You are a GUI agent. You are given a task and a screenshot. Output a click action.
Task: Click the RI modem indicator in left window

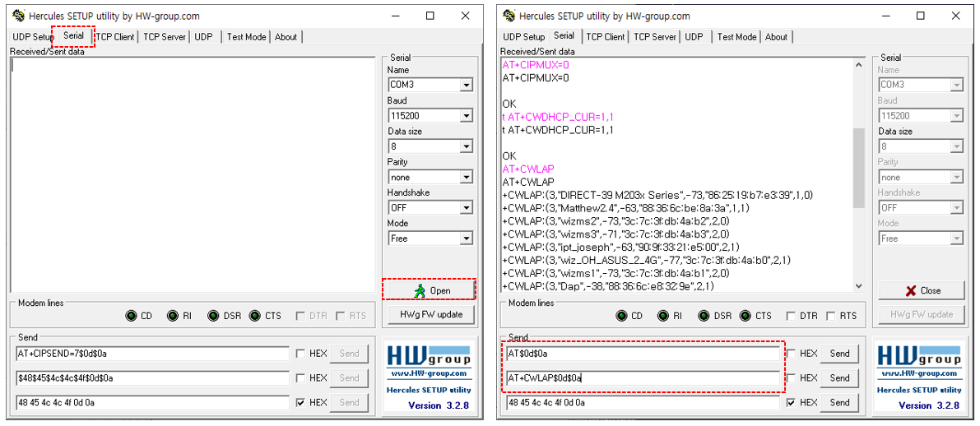point(172,316)
